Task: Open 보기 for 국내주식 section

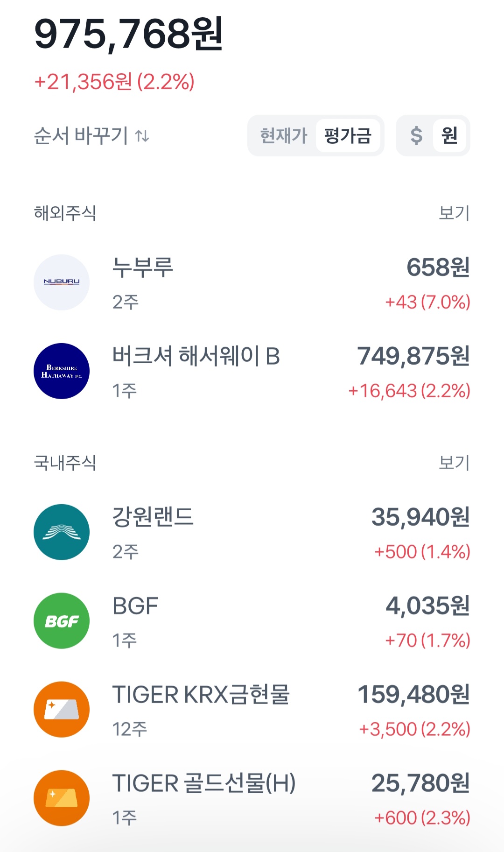Action: 454,463
